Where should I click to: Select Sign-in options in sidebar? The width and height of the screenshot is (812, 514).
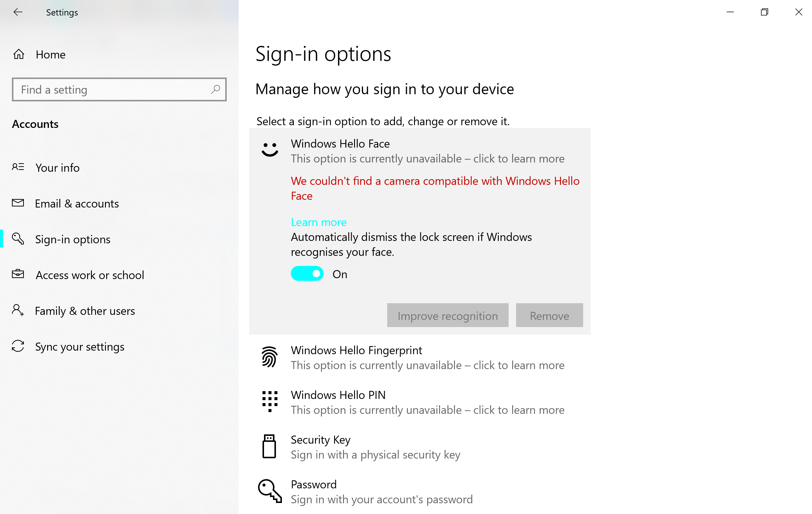pos(119,239)
